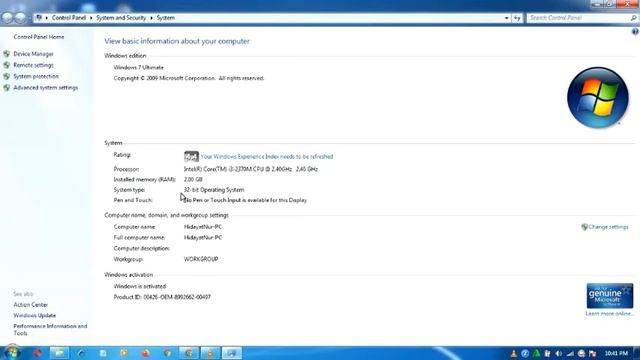640x360 pixels.
Task: Select the System window taskbar button
Action: pyautogui.click(x=232, y=353)
